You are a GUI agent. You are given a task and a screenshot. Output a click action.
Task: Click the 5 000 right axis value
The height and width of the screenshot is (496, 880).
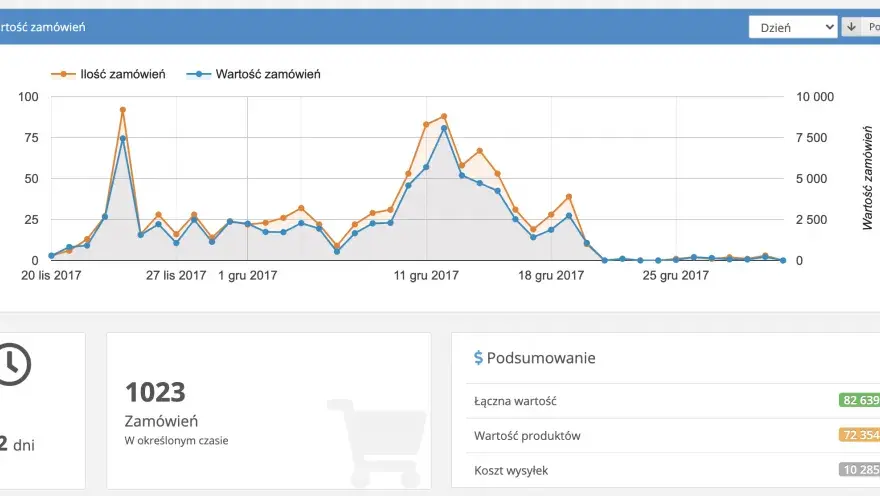tap(812, 178)
